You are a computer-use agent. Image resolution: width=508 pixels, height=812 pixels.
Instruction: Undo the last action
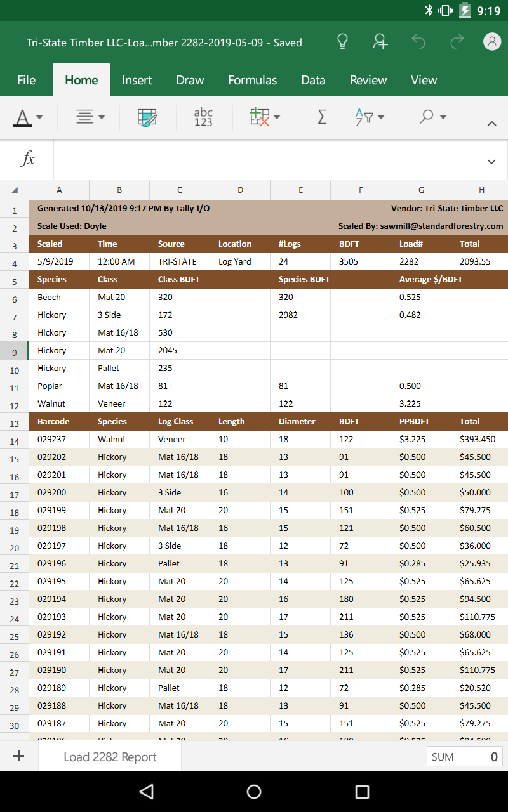(x=418, y=42)
